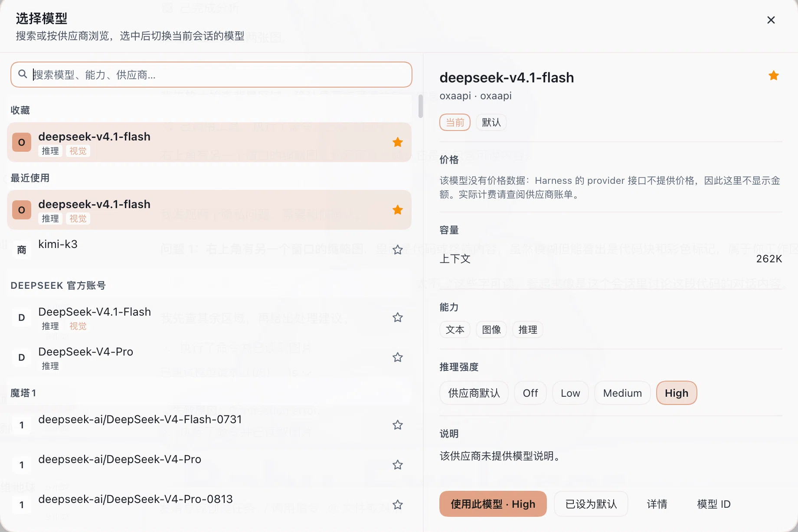798x532 pixels.
Task: Click the 收藏 section header
Action: 20,110
